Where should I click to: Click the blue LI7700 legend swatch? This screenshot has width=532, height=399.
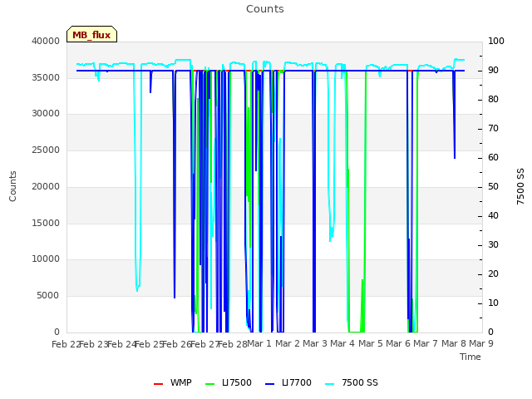pyautogui.click(x=269, y=384)
